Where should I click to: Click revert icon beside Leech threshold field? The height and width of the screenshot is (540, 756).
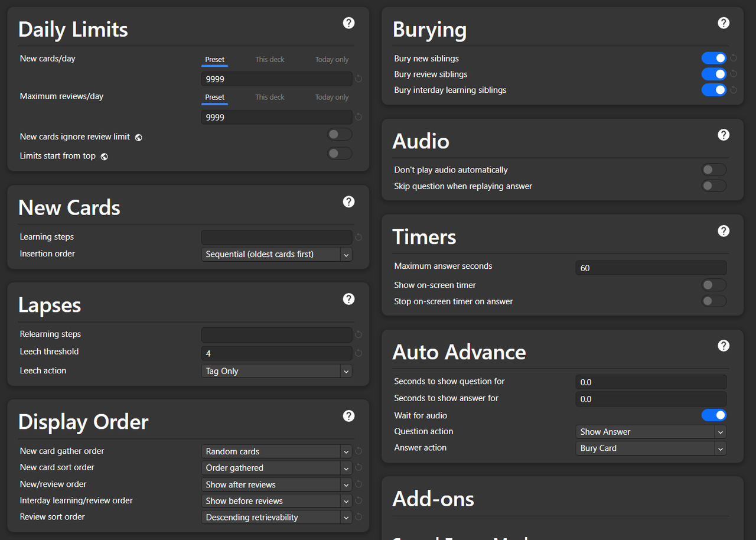tap(359, 353)
